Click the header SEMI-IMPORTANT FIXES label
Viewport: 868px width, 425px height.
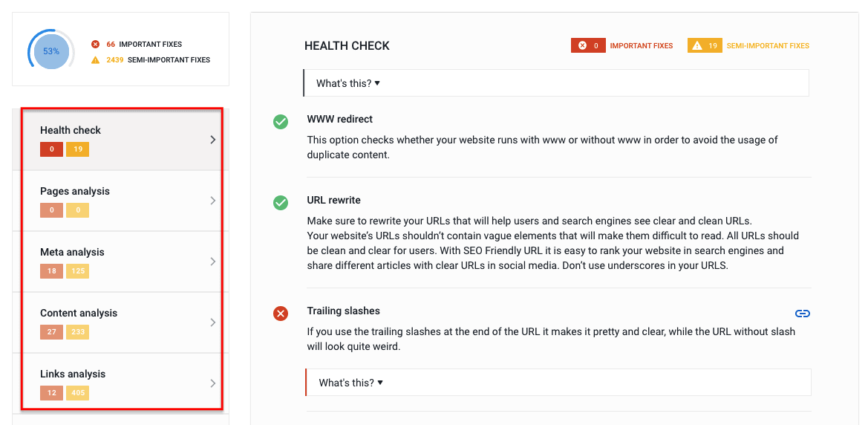[768, 46]
